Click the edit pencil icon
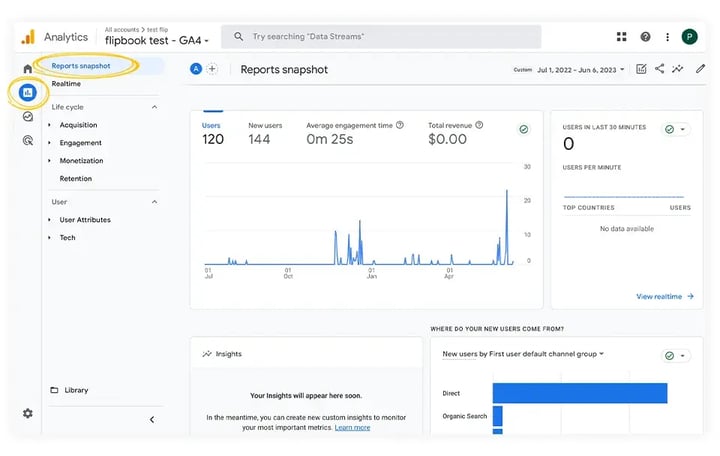720x456 pixels. tap(700, 69)
